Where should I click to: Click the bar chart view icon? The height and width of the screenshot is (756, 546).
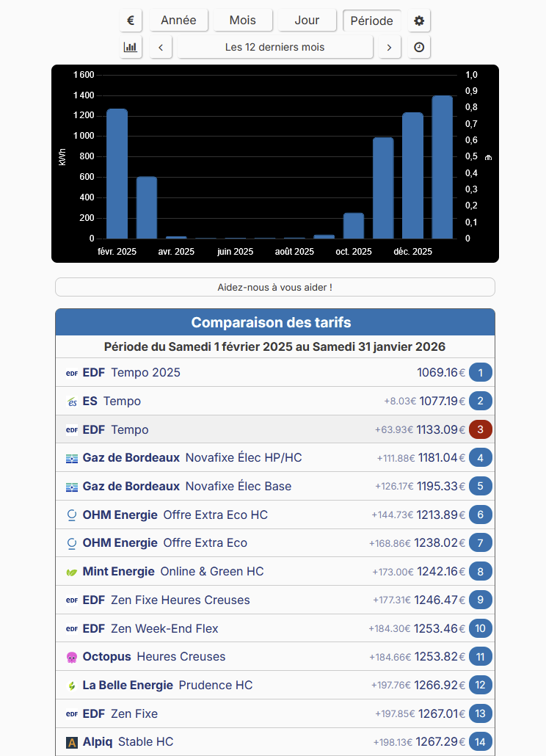(x=131, y=47)
